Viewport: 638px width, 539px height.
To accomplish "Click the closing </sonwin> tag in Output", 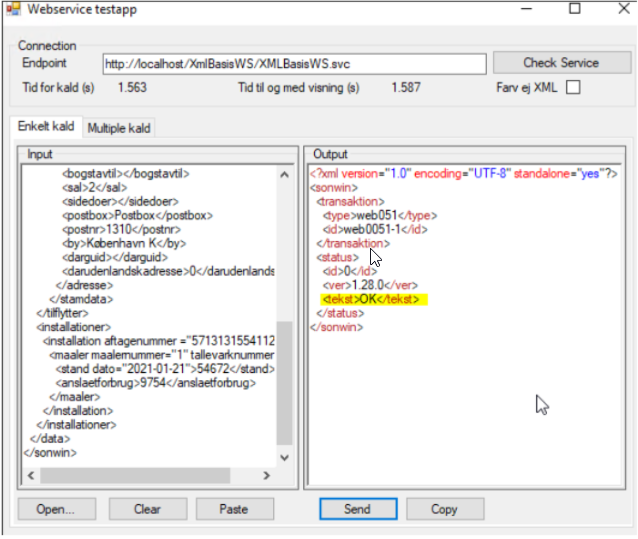I will [336, 327].
